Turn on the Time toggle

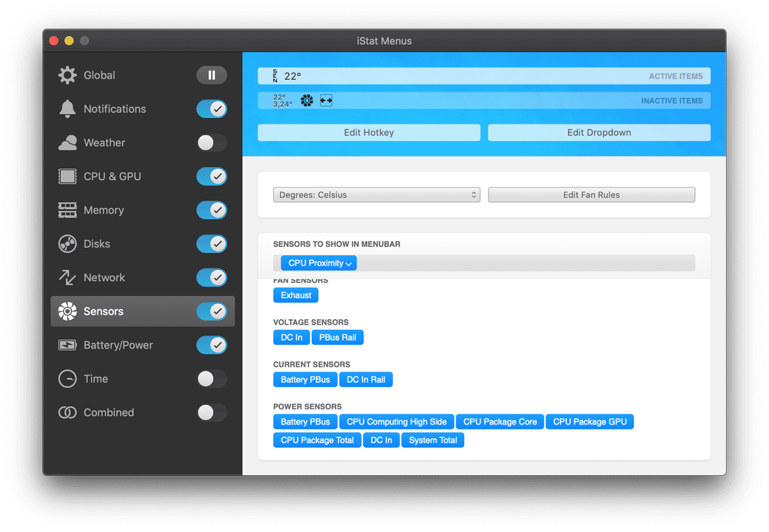click(211, 379)
